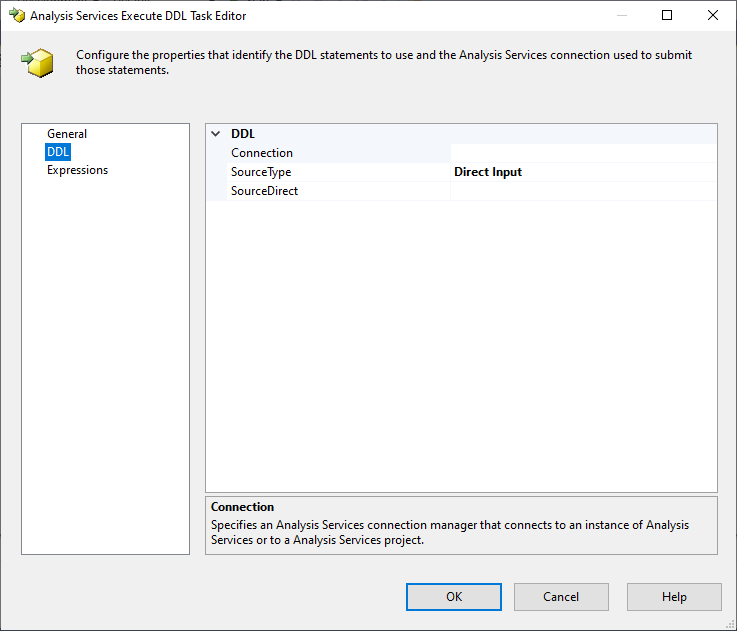Close the task editor window

(713, 15)
